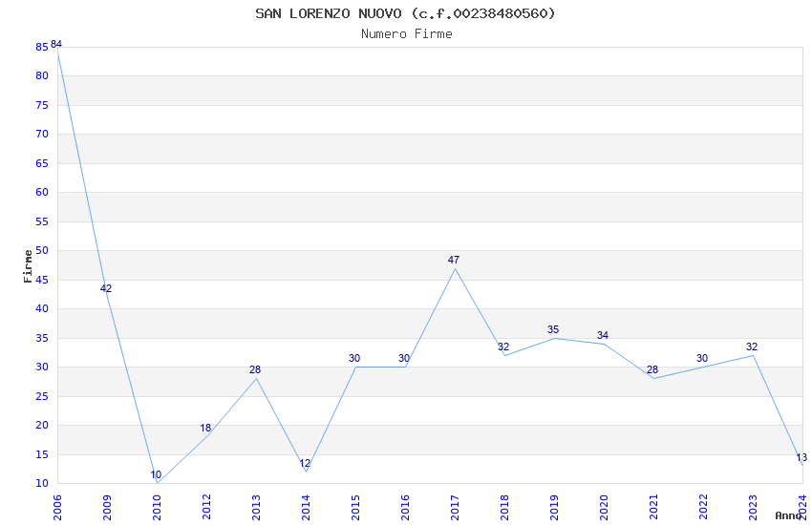The height and width of the screenshot is (525, 812).
Task: Click data label 18 for 2012
Action: 205,429
